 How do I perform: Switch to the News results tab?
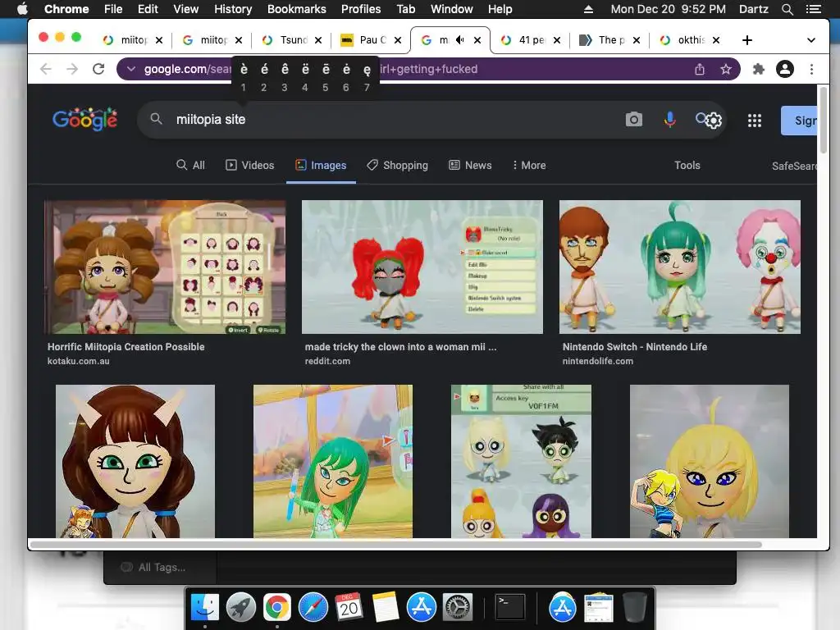[470, 165]
